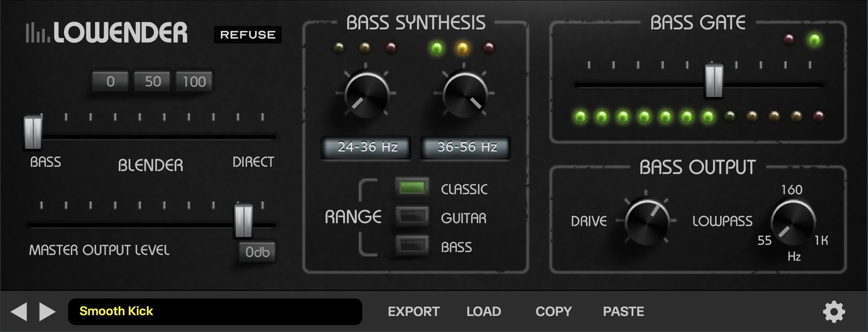Viewport: 868px width, 332px height.
Task: Click the REFUSE brand badge
Action: pos(247,35)
